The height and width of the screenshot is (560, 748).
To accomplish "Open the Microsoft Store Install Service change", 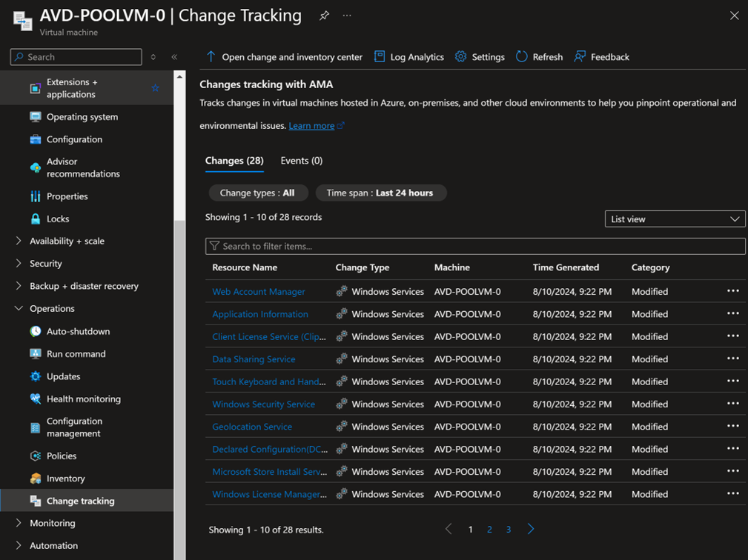I will pos(270,471).
